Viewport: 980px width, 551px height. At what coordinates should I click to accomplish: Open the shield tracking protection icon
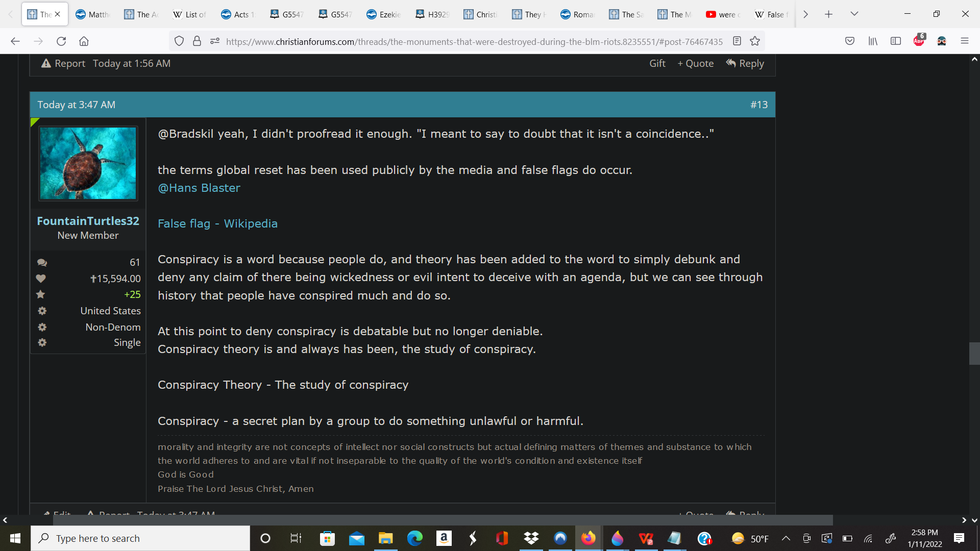179,41
